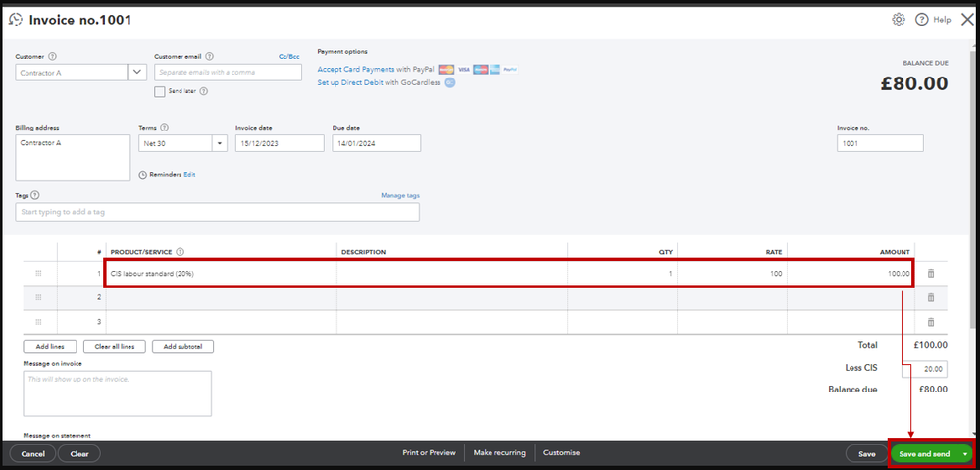This screenshot has width=980, height=470.
Task: Click the Billing address text box
Action: [x=73, y=158]
